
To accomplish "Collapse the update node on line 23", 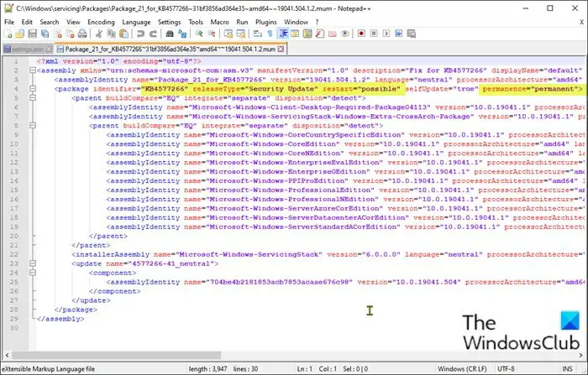I will pyautogui.click(x=33, y=263).
